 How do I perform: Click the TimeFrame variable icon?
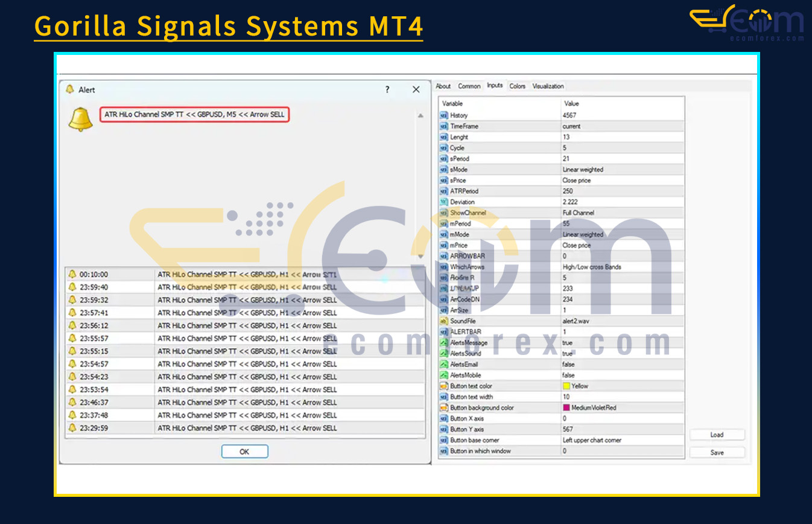[x=444, y=126]
